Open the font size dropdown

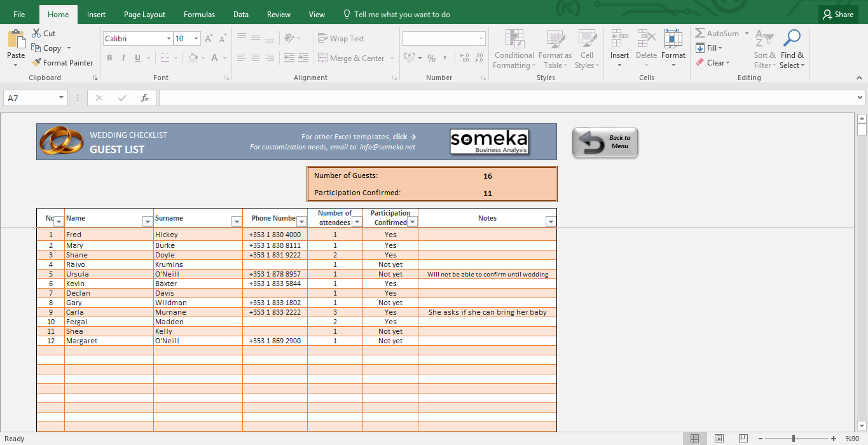(195, 39)
